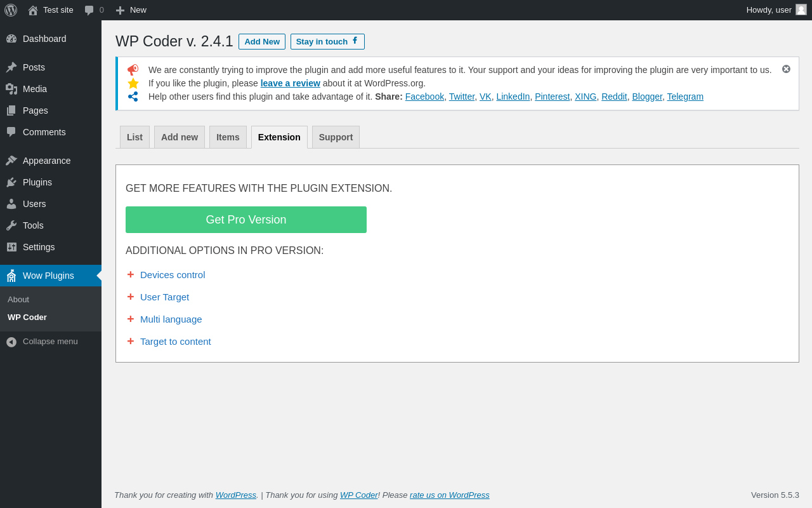812x508 pixels.
Task: Open the Devices control link
Action: (x=173, y=274)
